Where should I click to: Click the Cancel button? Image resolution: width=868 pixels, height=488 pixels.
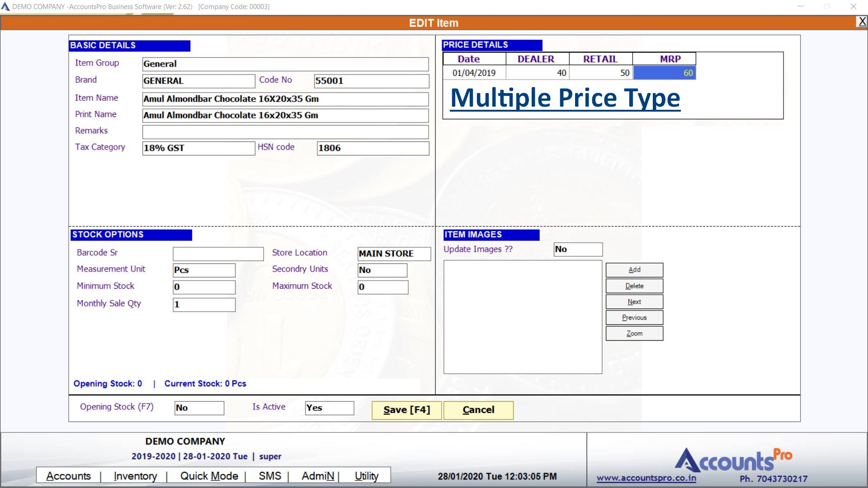pos(478,410)
